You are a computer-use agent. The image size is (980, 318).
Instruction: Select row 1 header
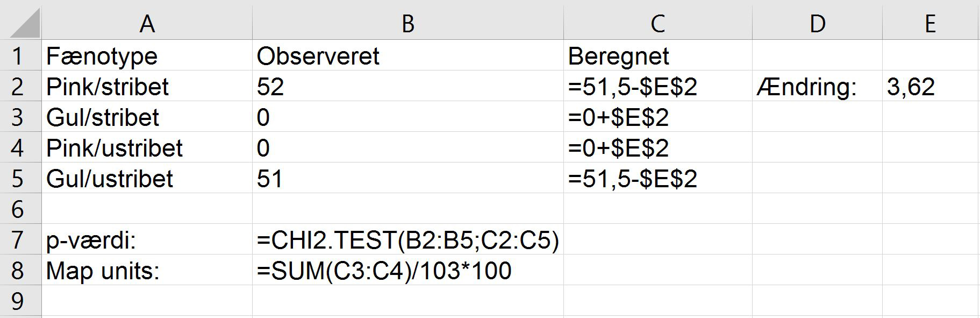tap(19, 56)
